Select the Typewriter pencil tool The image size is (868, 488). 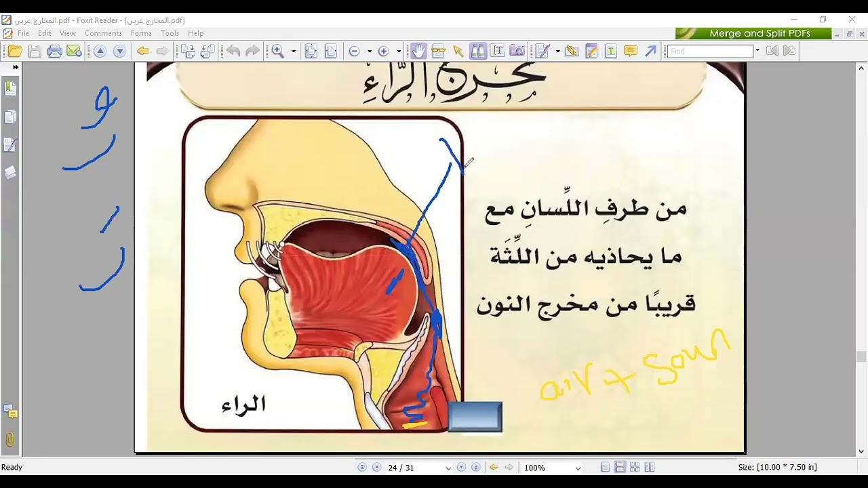(542, 51)
